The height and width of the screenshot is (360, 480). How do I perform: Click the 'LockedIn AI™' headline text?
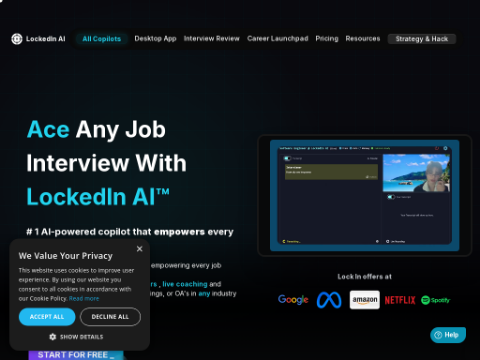point(98,197)
